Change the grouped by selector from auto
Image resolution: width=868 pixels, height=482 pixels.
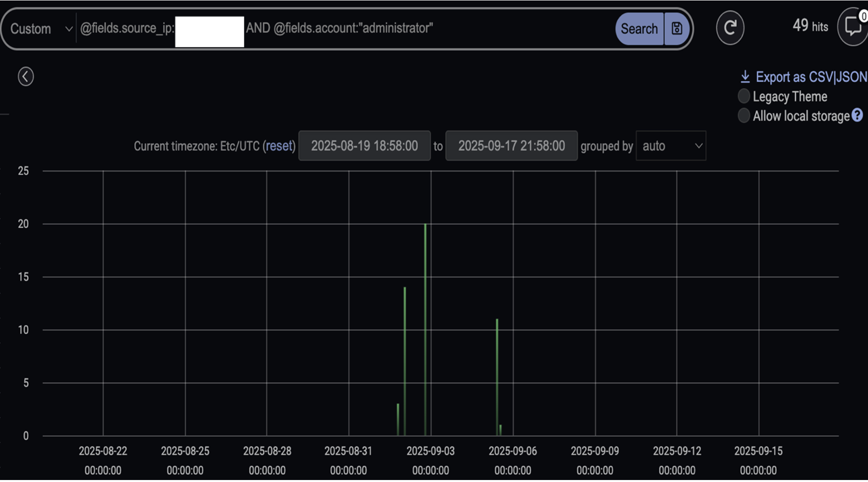pos(671,146)
